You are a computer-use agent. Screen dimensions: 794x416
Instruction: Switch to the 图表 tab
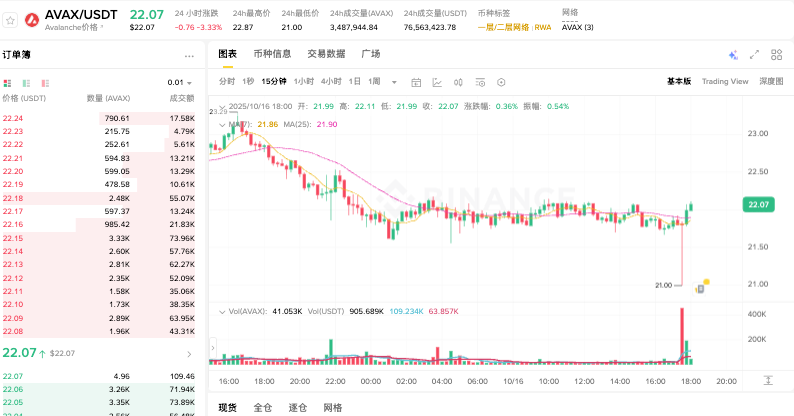pos(227,54)
